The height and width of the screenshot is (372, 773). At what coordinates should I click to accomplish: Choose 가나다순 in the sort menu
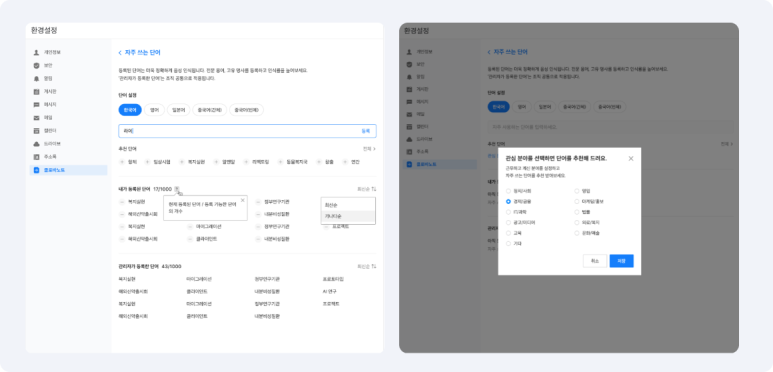(x=348, y=216)
